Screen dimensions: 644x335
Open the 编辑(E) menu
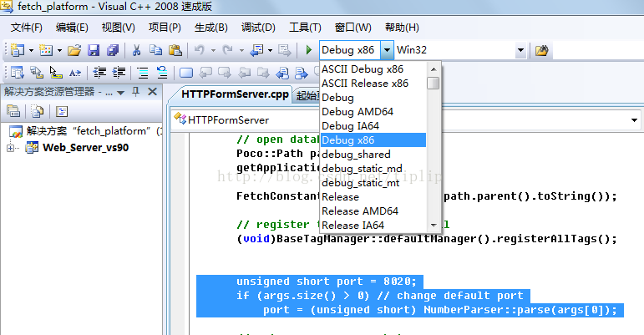72,28
